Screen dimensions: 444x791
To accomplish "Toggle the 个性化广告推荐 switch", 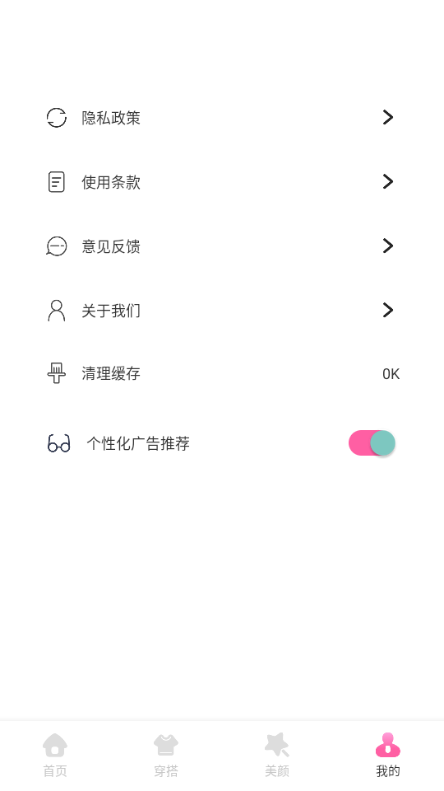I will (x=372, y=443).
